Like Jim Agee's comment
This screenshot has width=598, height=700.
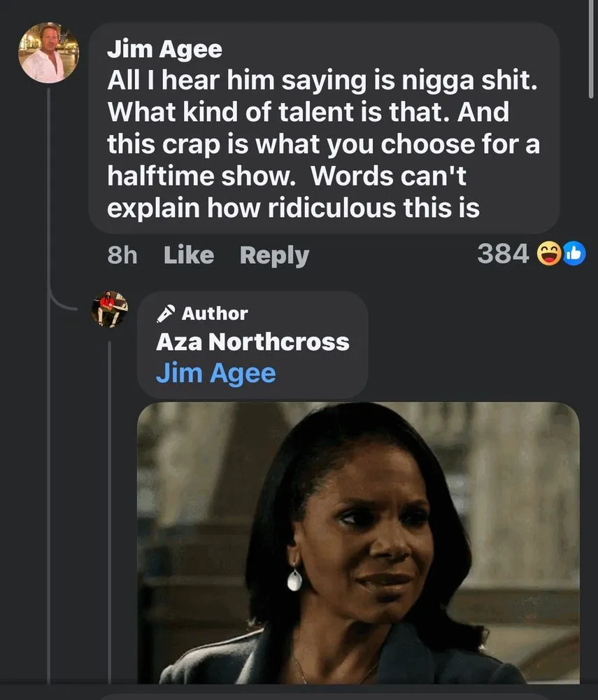[x=188, y=255]
